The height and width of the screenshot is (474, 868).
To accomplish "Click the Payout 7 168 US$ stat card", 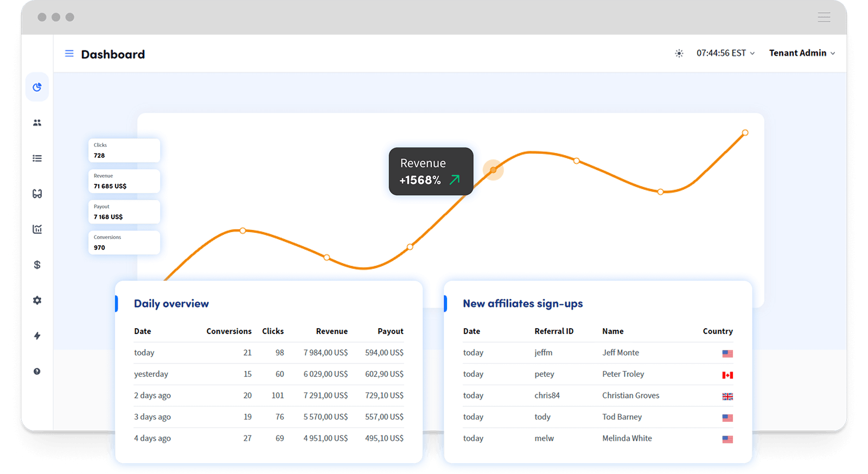I will pos(124,212).
